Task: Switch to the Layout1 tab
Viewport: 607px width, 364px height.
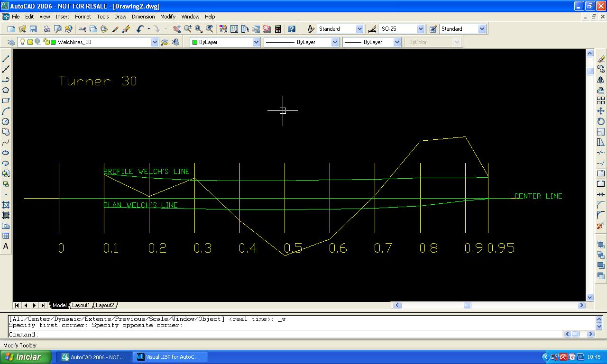Action: coord(81,305)
